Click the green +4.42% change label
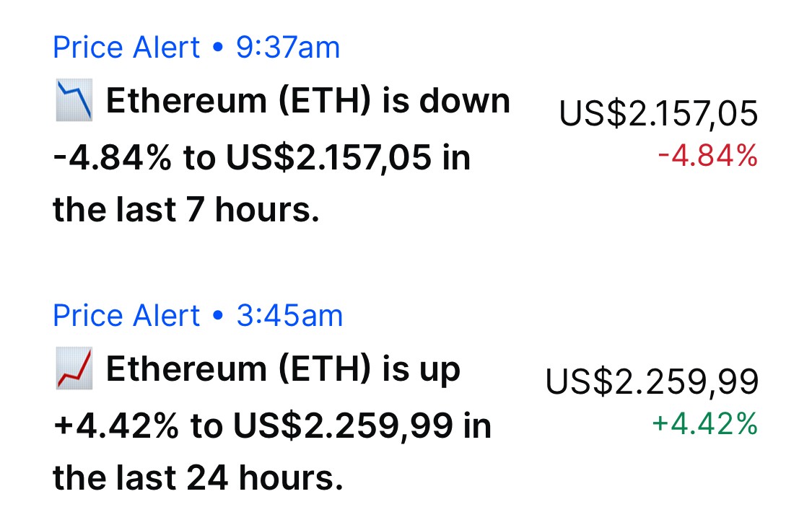Screen dimensions: 812x525 tap(704, 423)
